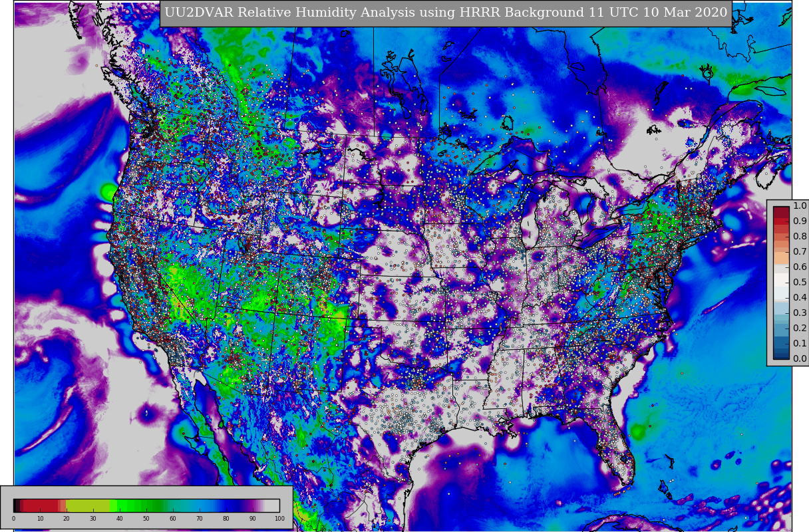Screen dimensions: 809x532
Task: Click the '0.3' label on the vertical colorbar
Action: (800, 313)
